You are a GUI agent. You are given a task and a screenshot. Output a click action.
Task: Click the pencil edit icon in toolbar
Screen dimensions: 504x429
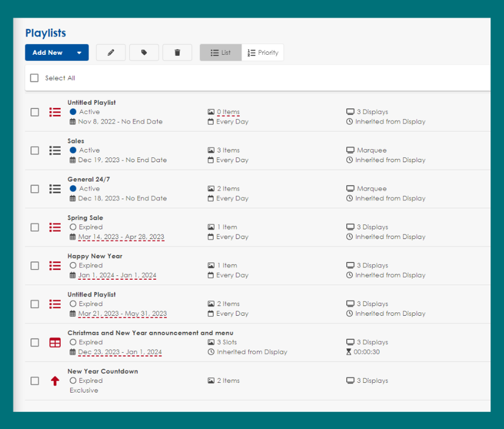click(x=111, y=53)
